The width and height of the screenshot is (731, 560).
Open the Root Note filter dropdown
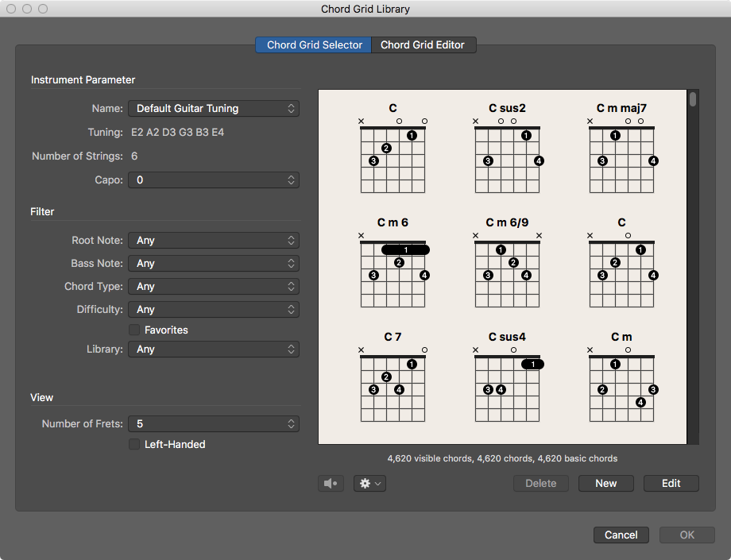[213, 240]
